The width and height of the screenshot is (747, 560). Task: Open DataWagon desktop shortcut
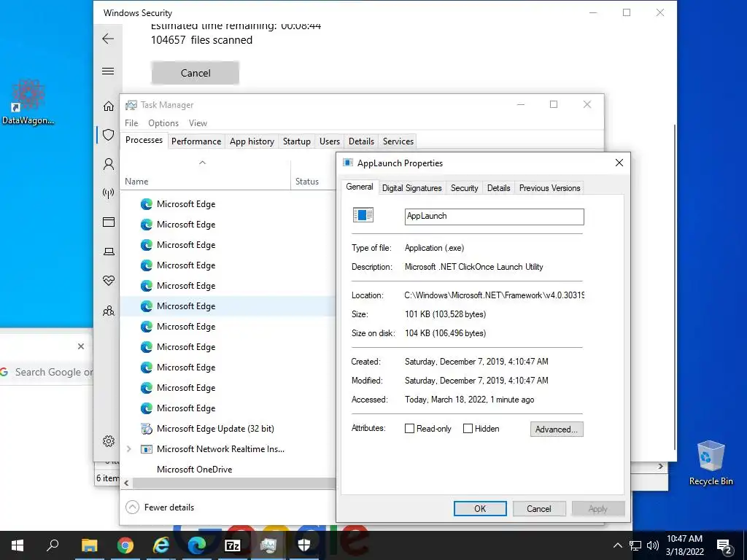(x=28, y=102)
